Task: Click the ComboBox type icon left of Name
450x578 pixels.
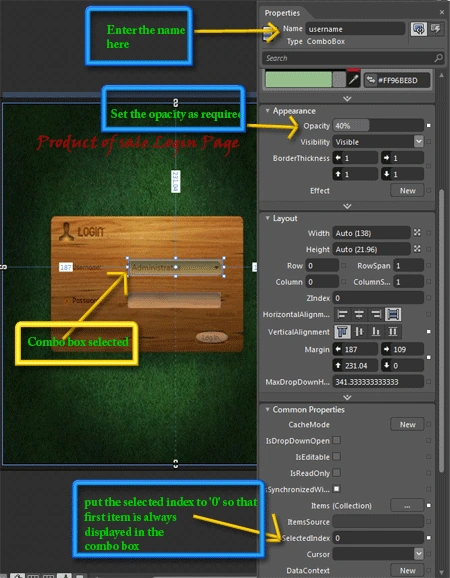Action: pyautogui.click(x=267, y=34)
